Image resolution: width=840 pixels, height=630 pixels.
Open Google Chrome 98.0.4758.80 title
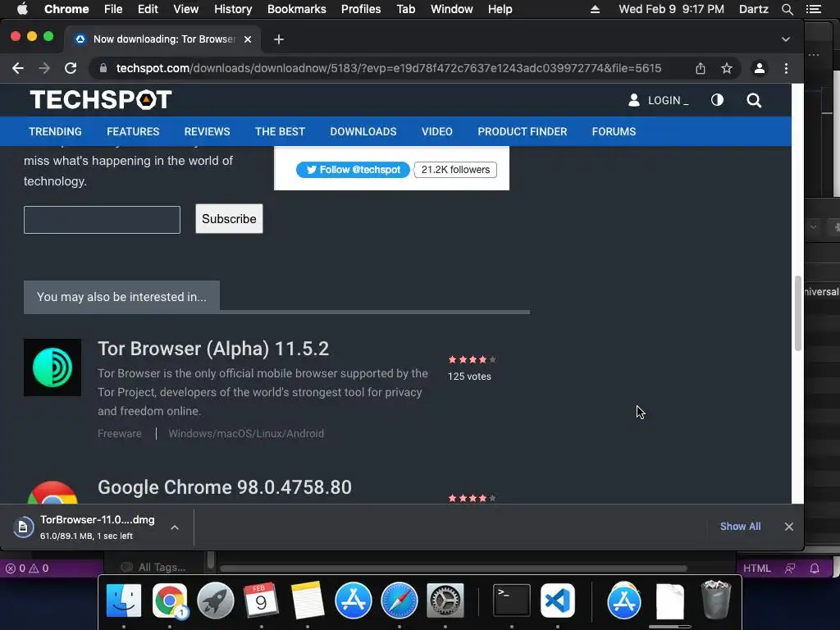point(225,487)
